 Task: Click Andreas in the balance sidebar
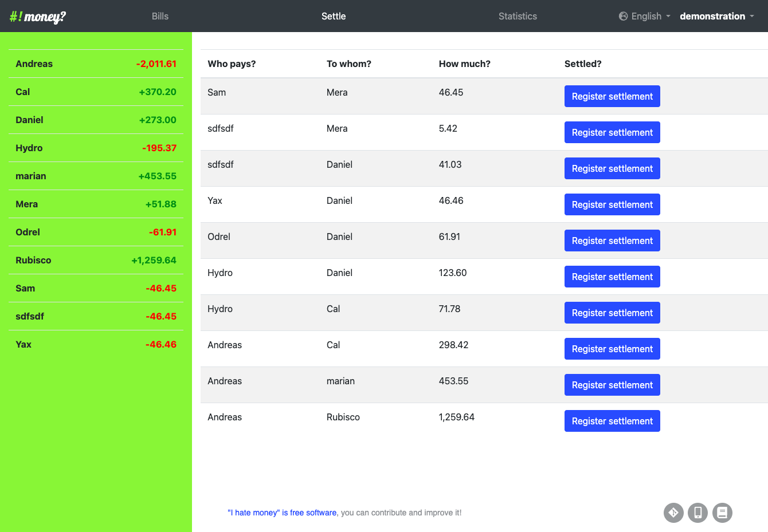[x=34, y=64]
